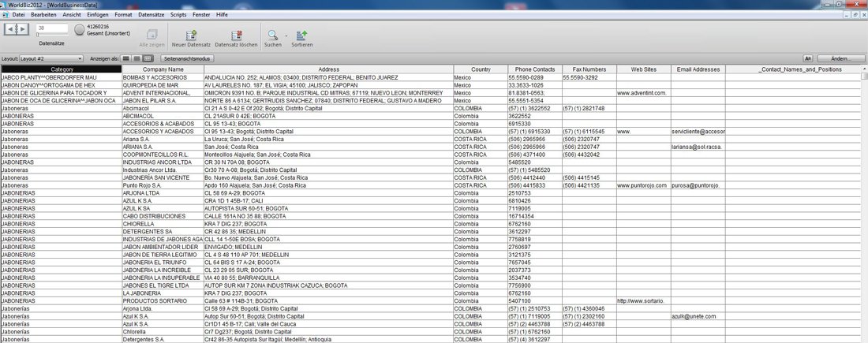Select company cell JABON EL PILAR S.A.
The image size is (868, 343).
[x=163, y=101]
